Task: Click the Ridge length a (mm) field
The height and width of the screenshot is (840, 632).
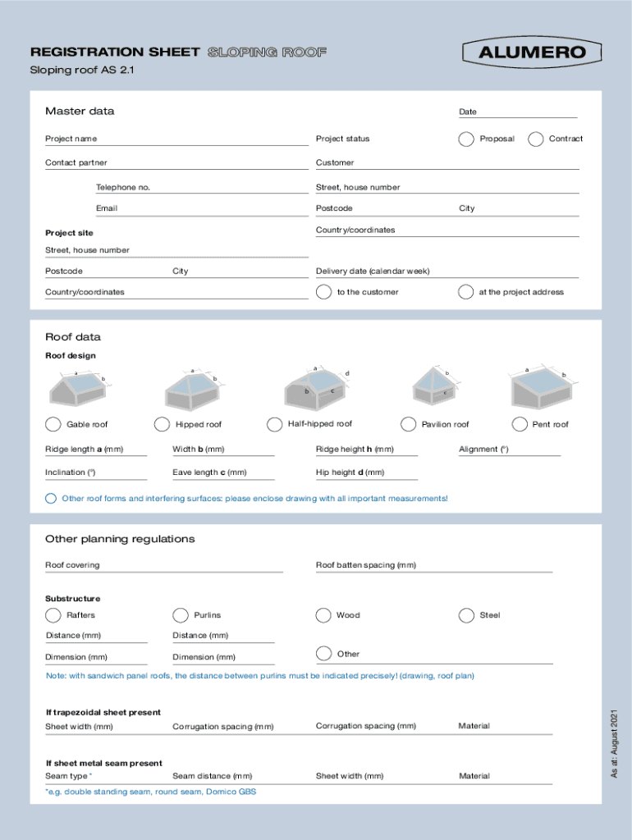Action: coord(96,450)
